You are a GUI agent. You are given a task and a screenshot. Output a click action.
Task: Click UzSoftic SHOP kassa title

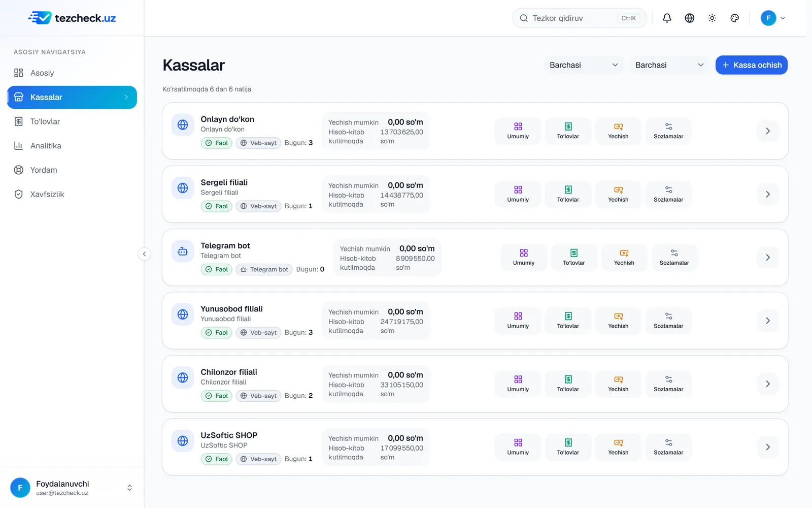point(229,435)
